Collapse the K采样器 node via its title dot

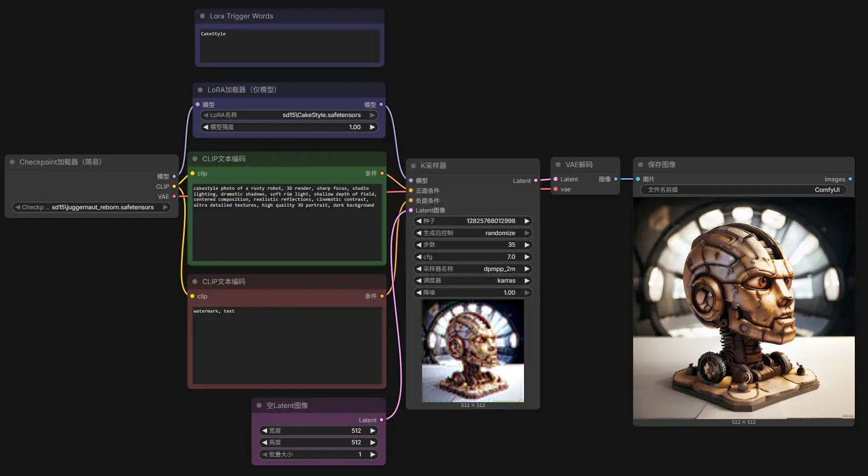413,166
